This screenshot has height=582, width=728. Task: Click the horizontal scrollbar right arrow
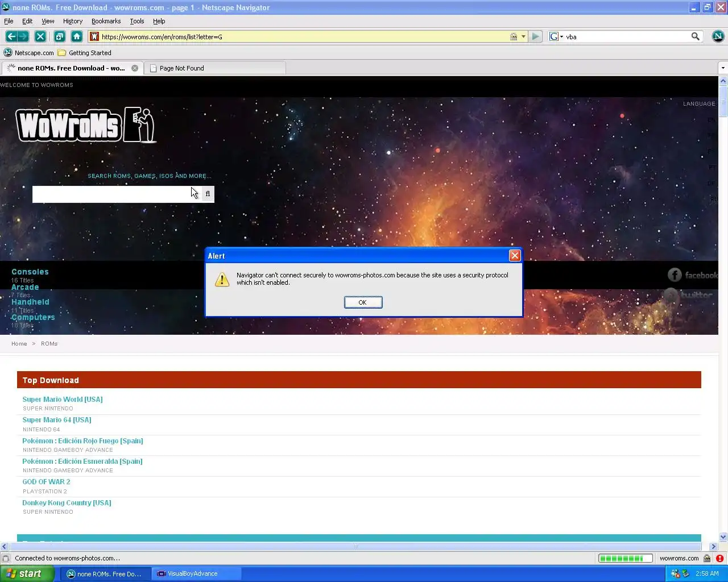pyautogui.click(x=713, y=546)
